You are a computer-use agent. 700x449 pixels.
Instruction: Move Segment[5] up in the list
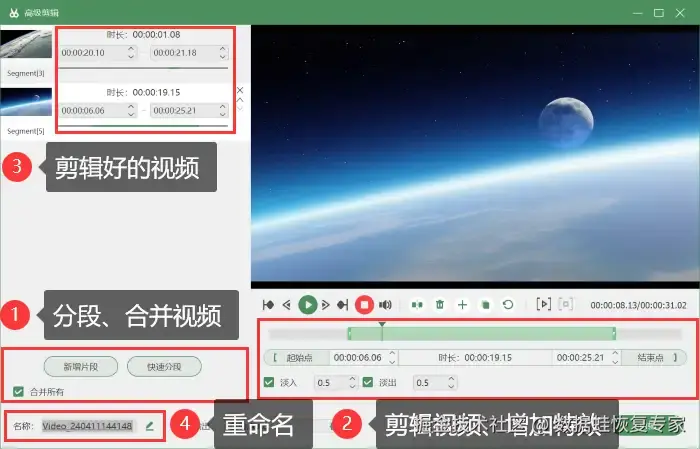click(x=240, y=100)
